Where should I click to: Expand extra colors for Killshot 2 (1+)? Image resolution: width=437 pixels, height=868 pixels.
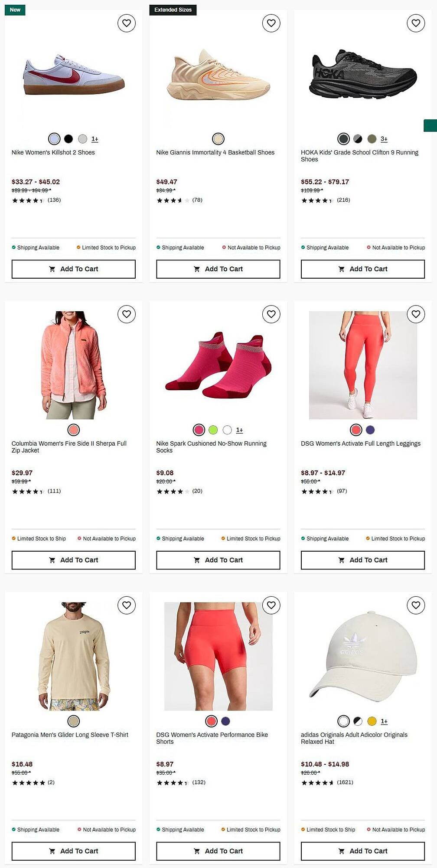[x=95, y=139]
